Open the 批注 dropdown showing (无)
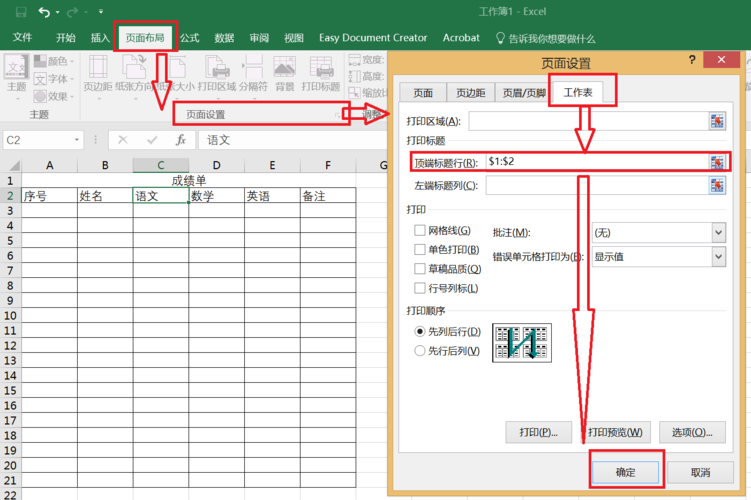 coord(659,233)
